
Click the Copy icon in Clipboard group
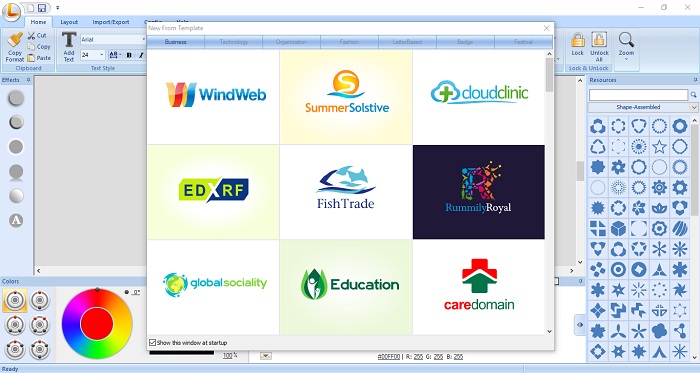click(39, 46)
